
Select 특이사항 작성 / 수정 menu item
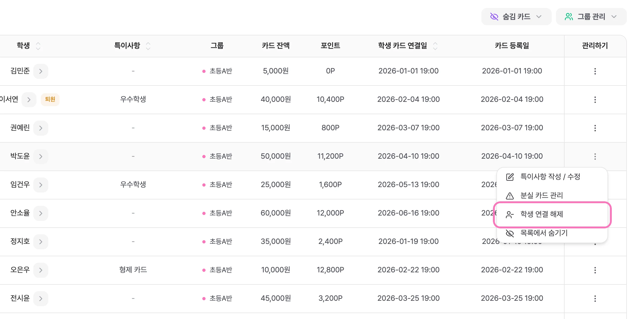coord(552,177)
